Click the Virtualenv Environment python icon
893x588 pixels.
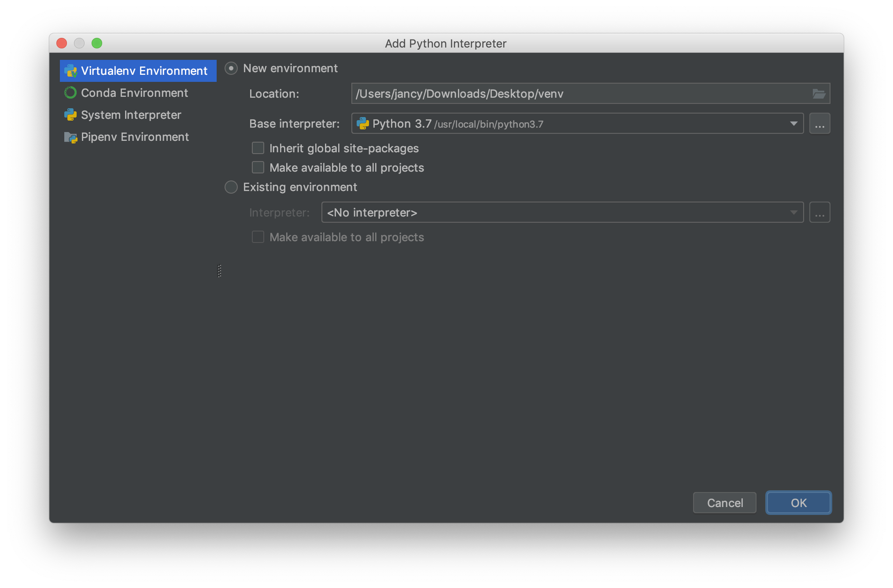point(70,71)
